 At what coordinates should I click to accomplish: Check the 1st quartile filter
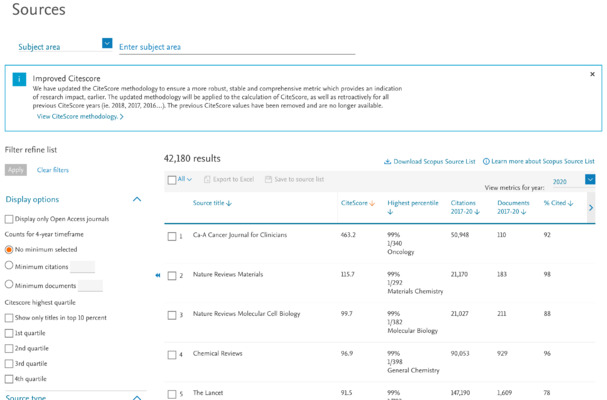click(9, 333)
